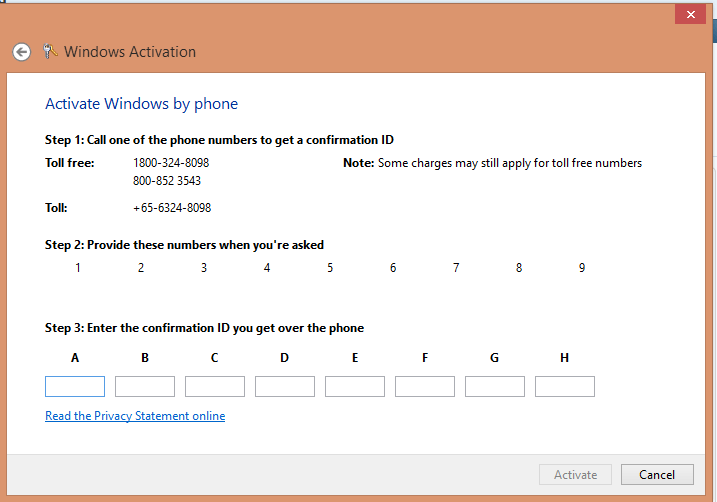Click the Windows Activation title text

[x=130, y=52]
